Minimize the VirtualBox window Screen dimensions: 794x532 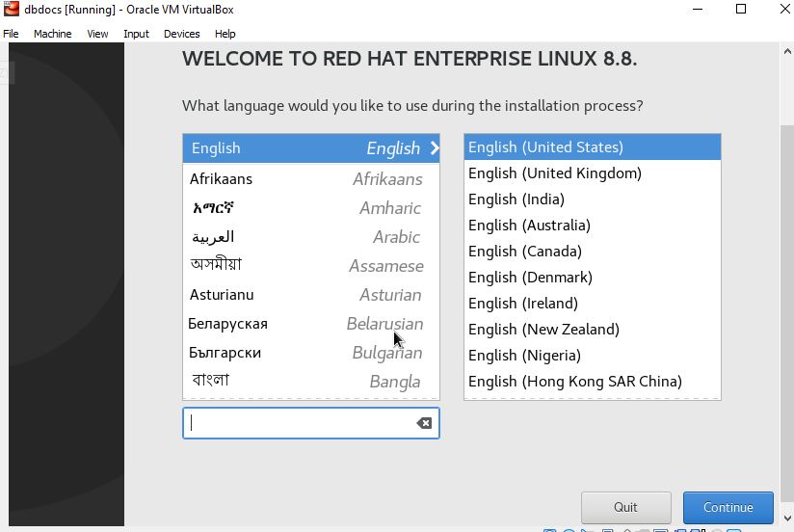[x=698, y=9]
